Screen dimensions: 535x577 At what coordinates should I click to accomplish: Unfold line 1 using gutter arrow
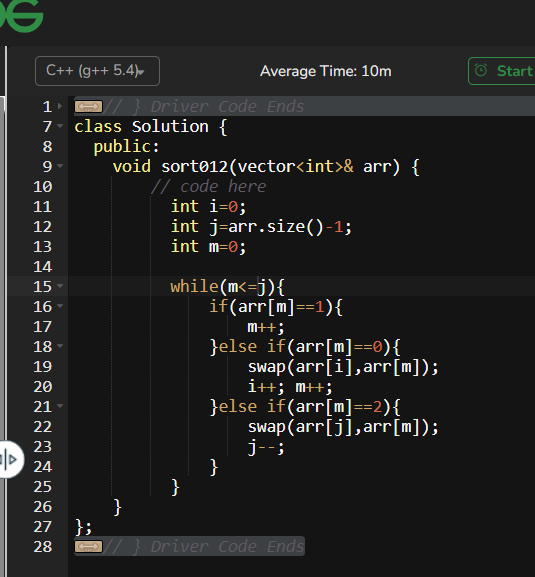(60, 106)
